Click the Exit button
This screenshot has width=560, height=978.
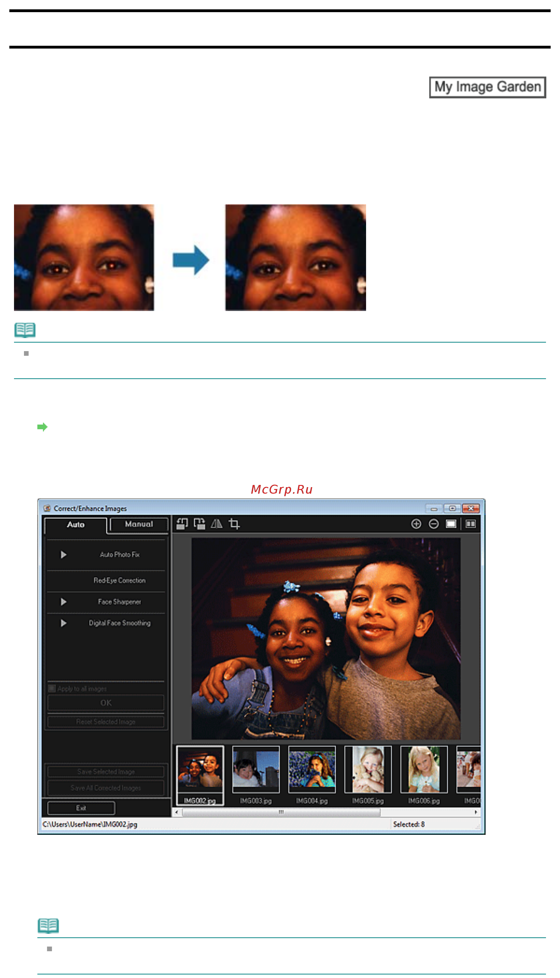pos(81,808)
